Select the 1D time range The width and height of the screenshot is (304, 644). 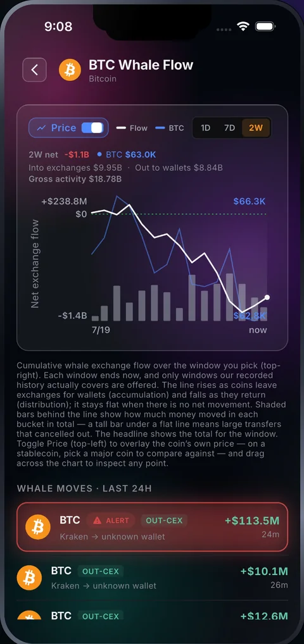205,128
